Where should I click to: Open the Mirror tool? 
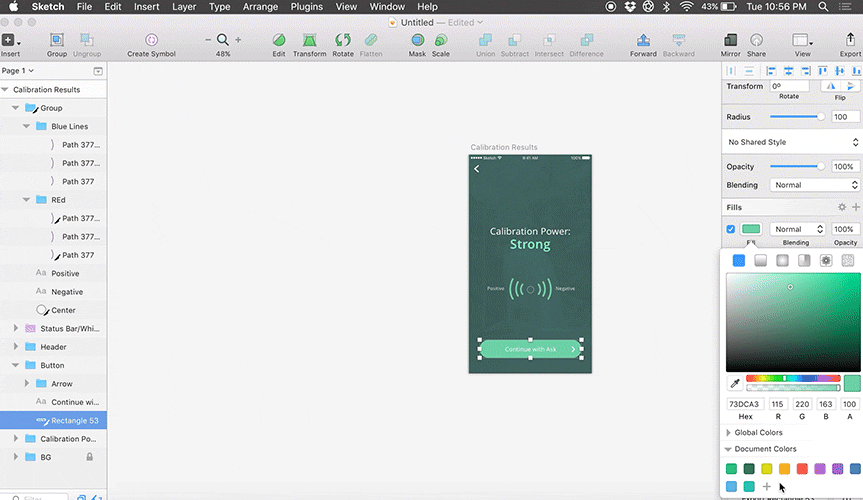[x=730, y=40]
